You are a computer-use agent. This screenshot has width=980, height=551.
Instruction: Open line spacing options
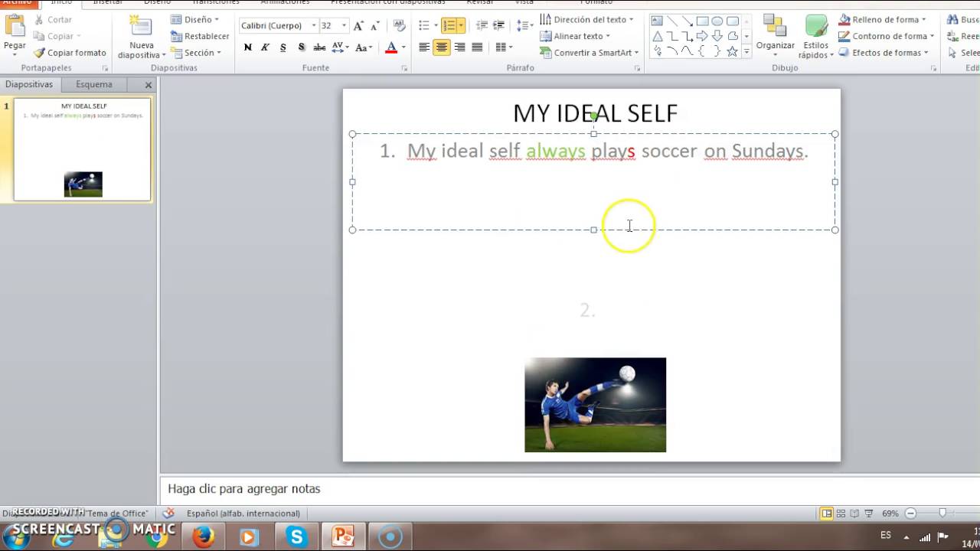coord(524,26)
